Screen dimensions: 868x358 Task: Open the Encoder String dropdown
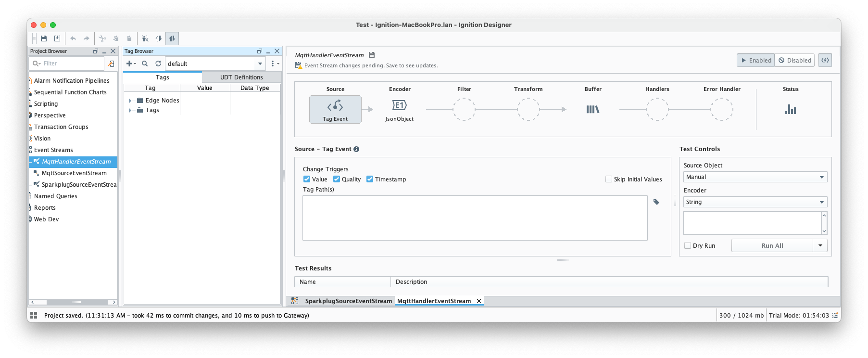[755, 202]
